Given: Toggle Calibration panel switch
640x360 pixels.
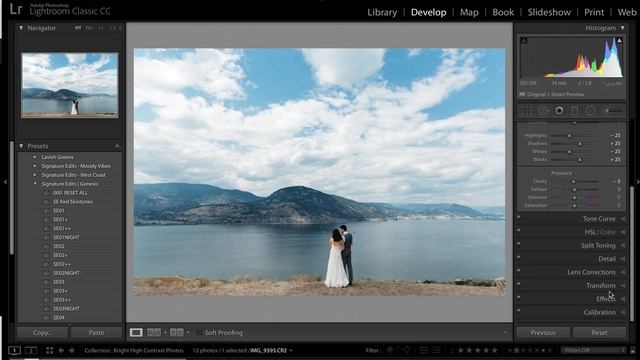Looking at the screenshot, I should click(518, 311).
